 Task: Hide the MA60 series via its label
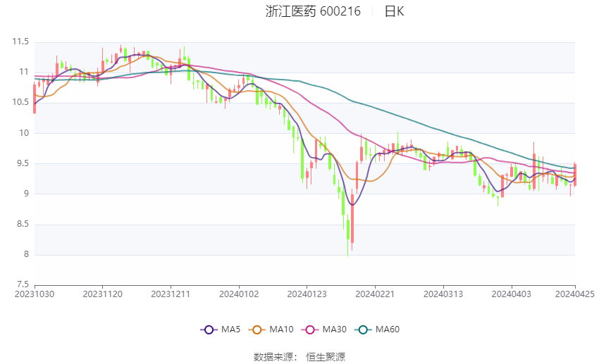[x=387, y=330]
